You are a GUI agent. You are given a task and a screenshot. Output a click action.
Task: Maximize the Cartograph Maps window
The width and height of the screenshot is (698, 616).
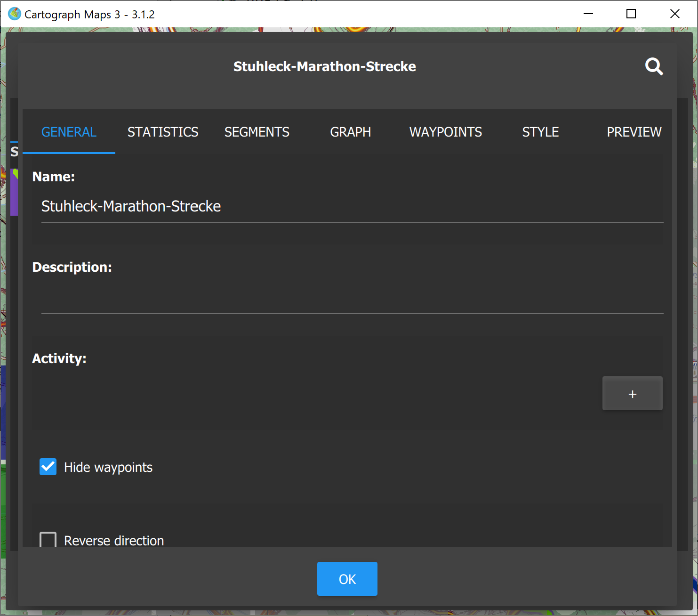[631, 14]
